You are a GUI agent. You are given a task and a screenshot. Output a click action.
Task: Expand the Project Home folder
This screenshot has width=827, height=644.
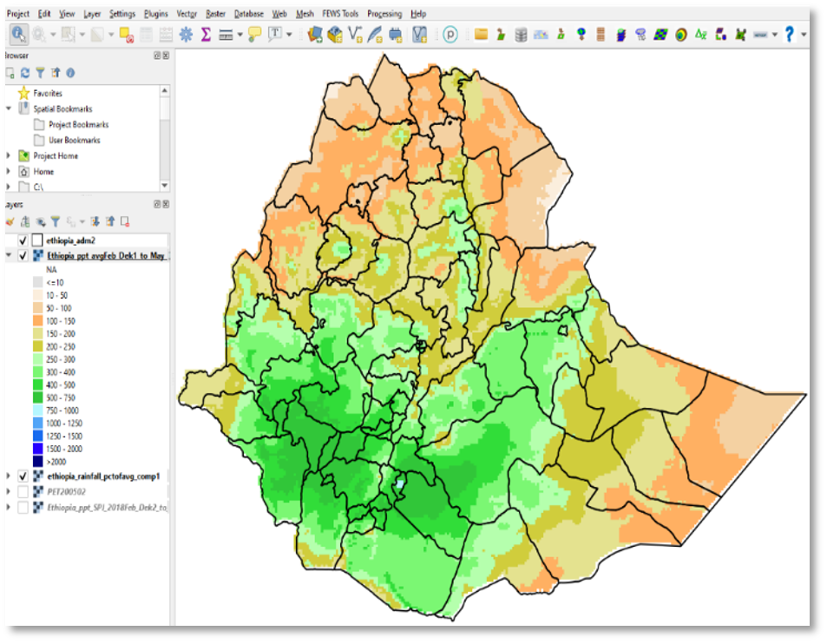[9, 156]
